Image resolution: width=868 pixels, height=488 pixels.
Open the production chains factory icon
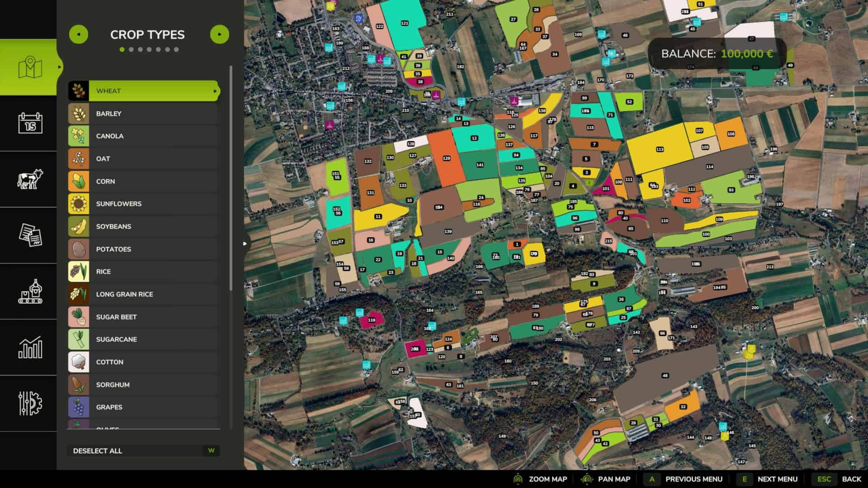tap(30, 291)
